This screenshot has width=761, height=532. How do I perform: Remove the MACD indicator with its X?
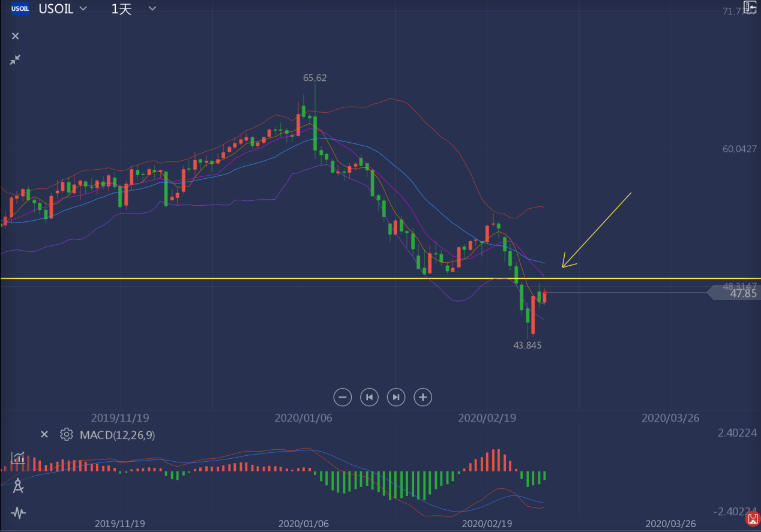[44, 434]
